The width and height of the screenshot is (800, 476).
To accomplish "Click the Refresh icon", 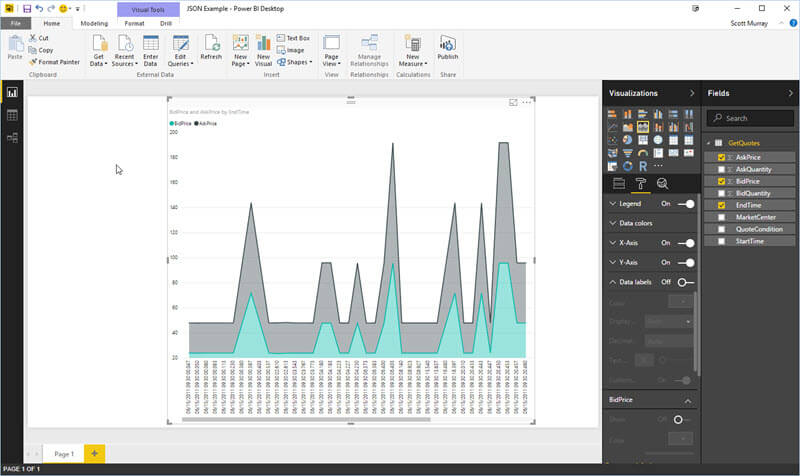I will pos(211,47).
